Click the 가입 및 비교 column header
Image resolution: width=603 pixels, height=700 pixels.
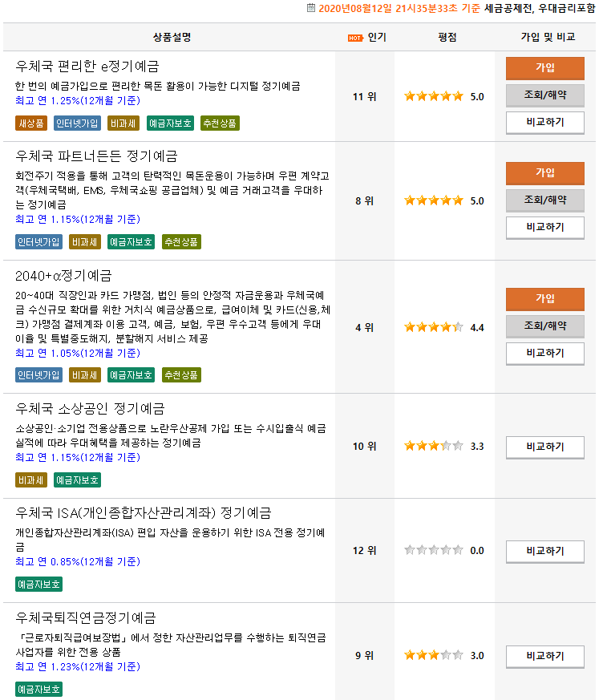click(548, 38)
